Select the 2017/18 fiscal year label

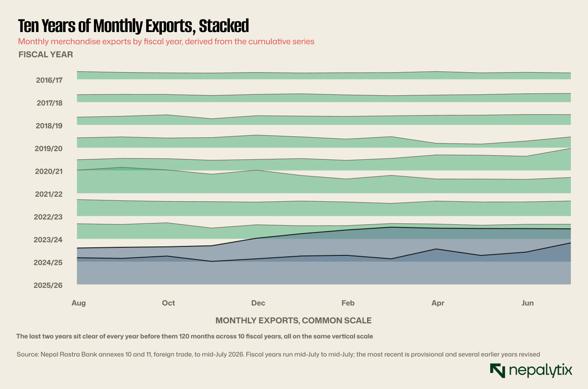[49, 103]
